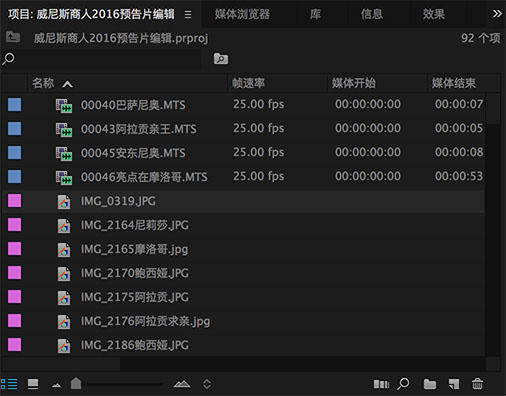Focus the project search input field
This screenshot has height=396, width=506.
point(108,59)
